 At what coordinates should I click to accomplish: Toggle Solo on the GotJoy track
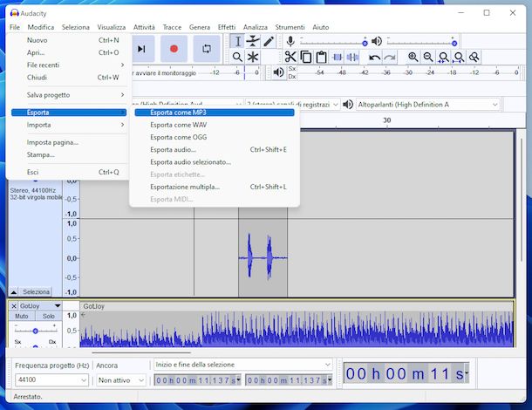coord(49,316)
